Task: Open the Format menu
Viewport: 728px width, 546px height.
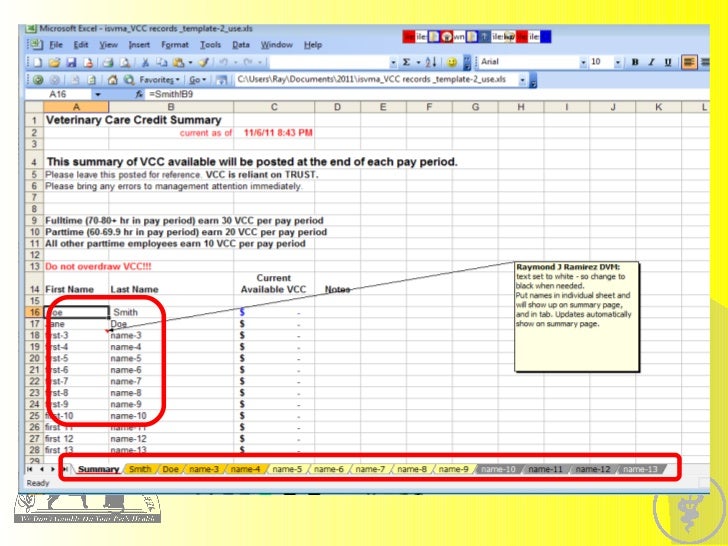Action: click(175, 45)
